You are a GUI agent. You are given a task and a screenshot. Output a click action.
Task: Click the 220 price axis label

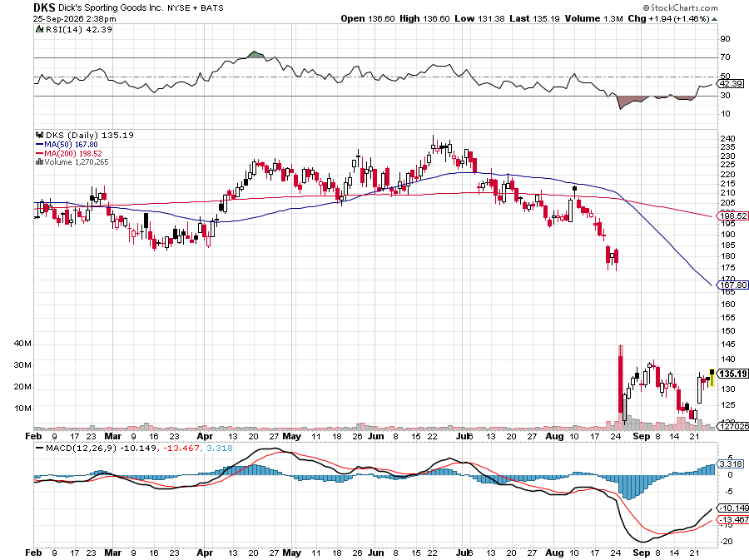[727, 175]
